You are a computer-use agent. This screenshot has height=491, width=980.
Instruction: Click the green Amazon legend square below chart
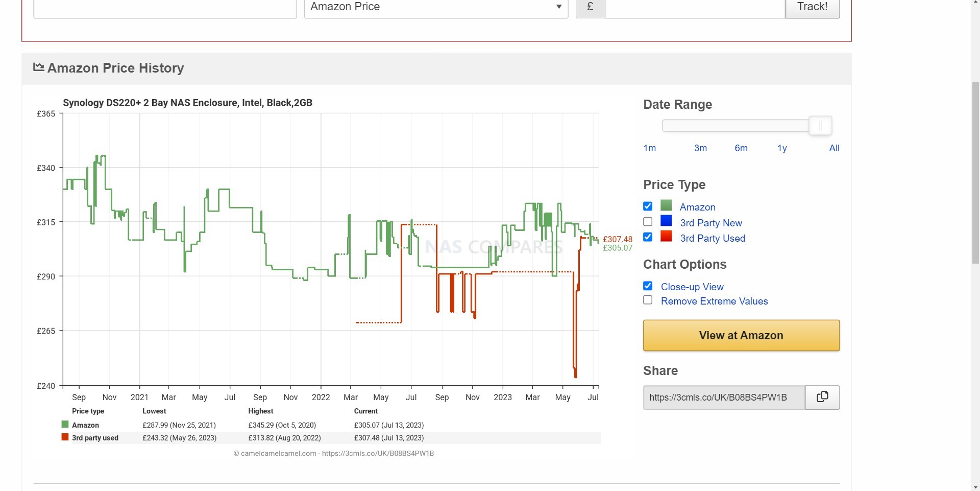click(65, 424)
